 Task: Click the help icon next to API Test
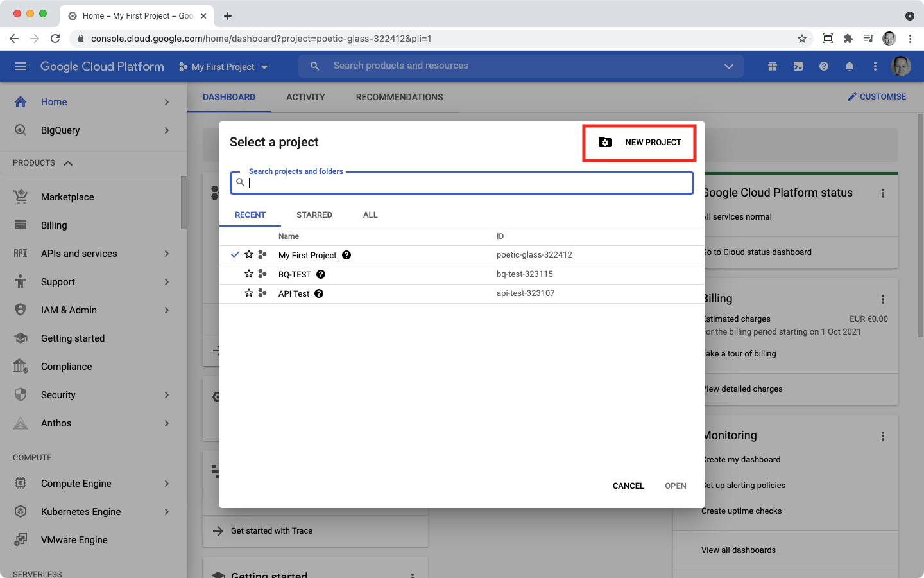tap(319, 293)
